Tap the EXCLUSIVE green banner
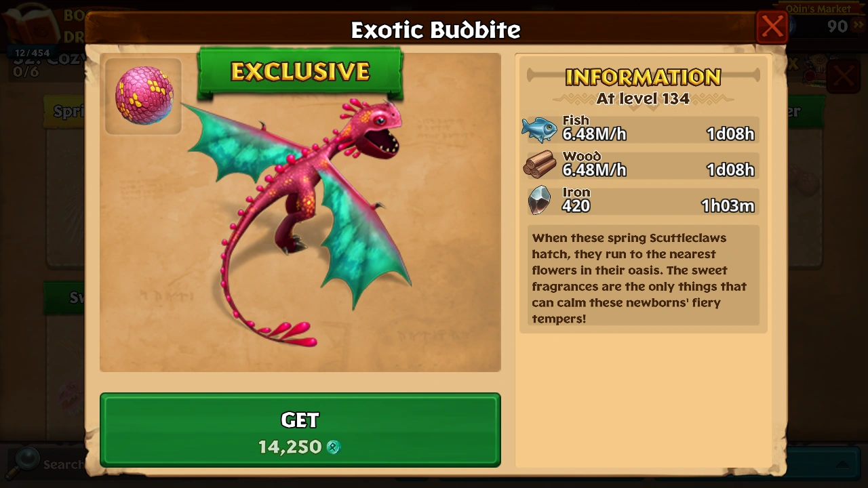 (x=300, y=72)
